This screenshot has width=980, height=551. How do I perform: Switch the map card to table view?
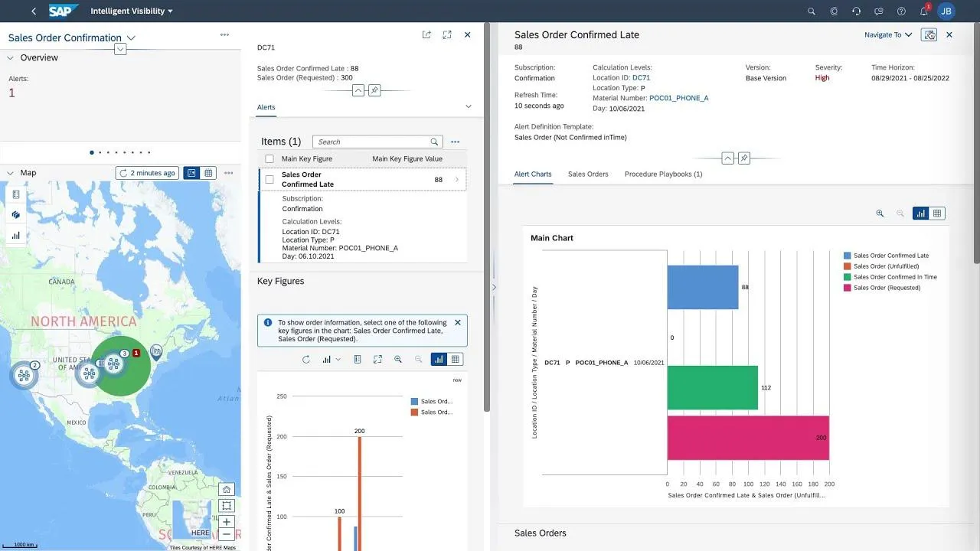[208, 173]
